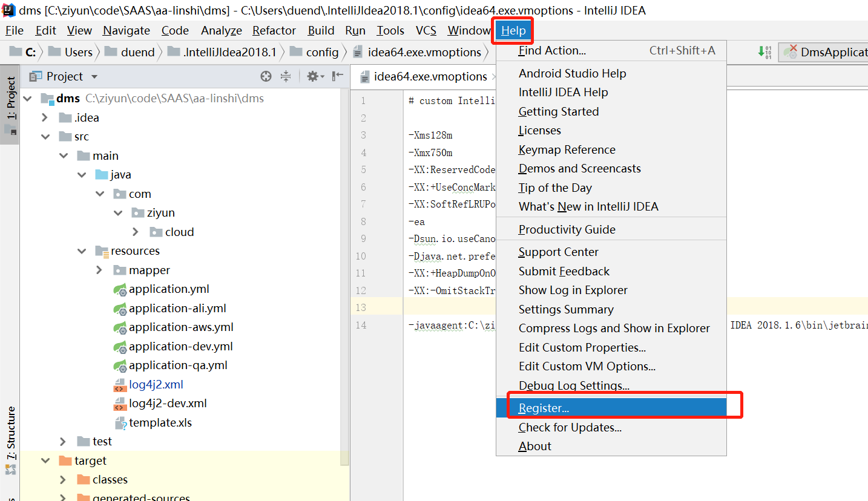Open the Tools menu
Image resolution: width=868 pixels, height=501 pixels.
point(390,30)
